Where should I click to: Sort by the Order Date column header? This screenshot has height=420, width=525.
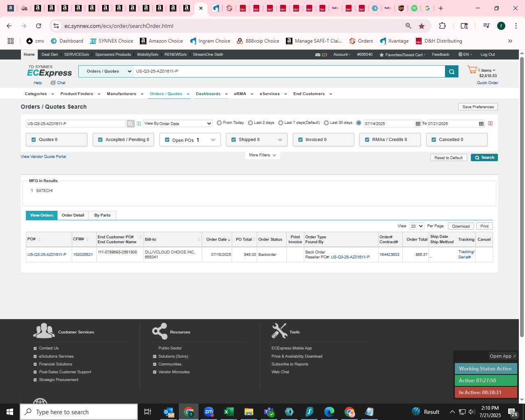click(x=217, y=240)
